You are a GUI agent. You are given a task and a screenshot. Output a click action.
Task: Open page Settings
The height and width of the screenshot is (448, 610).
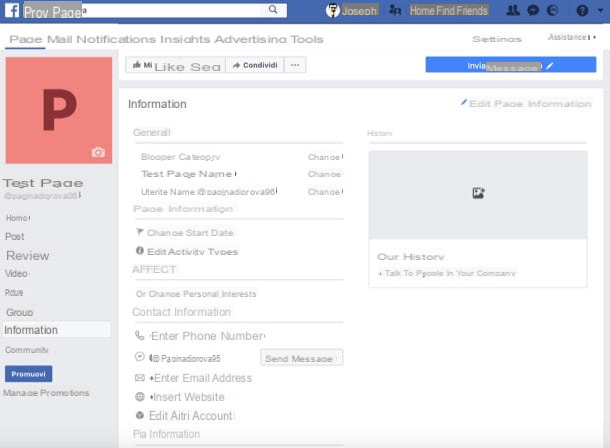tap(497, 39)
